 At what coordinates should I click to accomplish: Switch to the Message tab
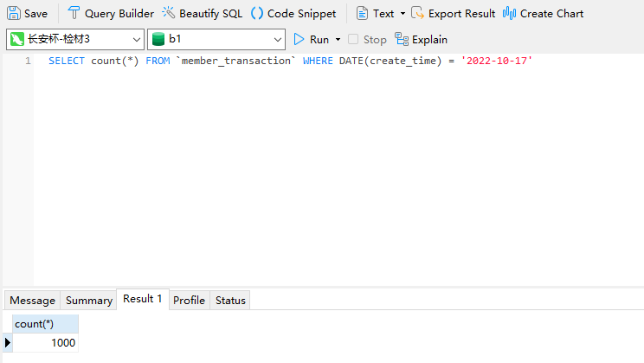click(x=32, y=300)
